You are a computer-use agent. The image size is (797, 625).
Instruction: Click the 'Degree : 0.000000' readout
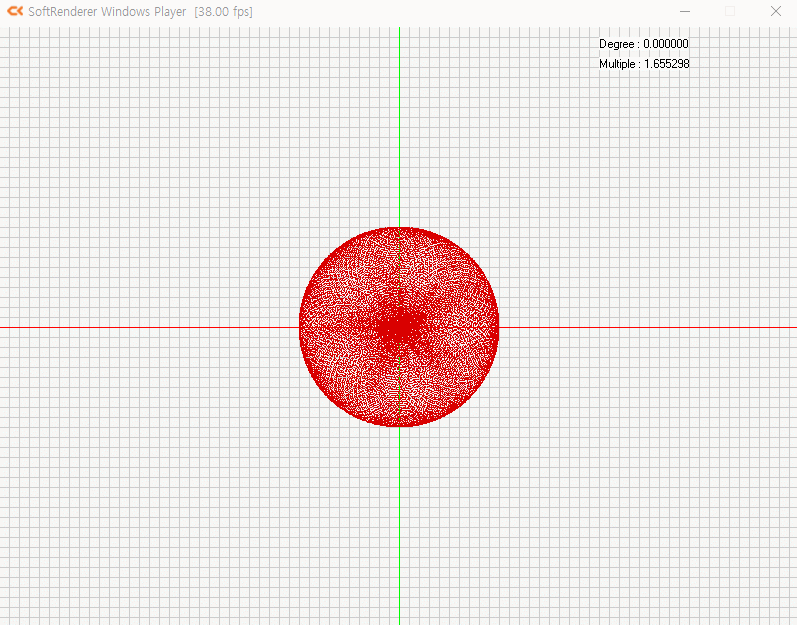643,44
